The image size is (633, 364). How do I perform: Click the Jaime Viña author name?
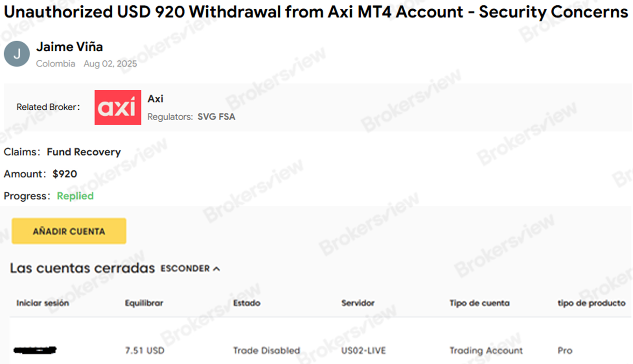click(x=69, y=47)
